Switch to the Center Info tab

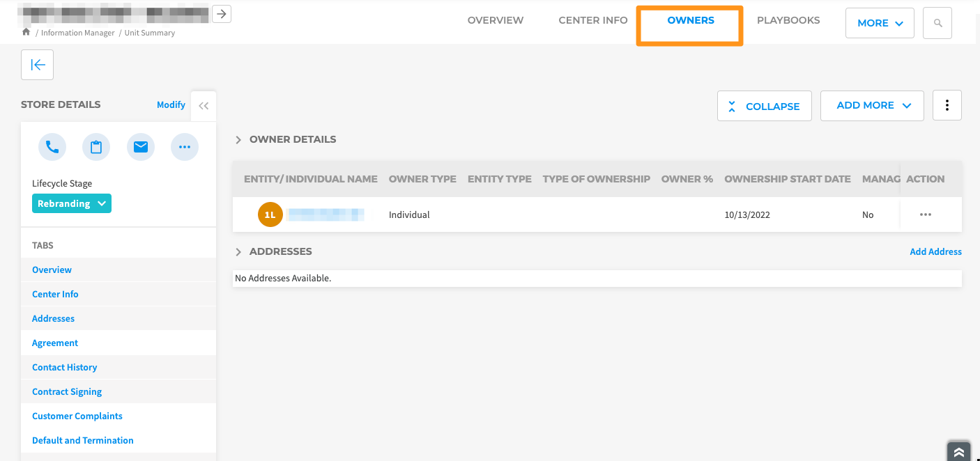click(593, 20)
